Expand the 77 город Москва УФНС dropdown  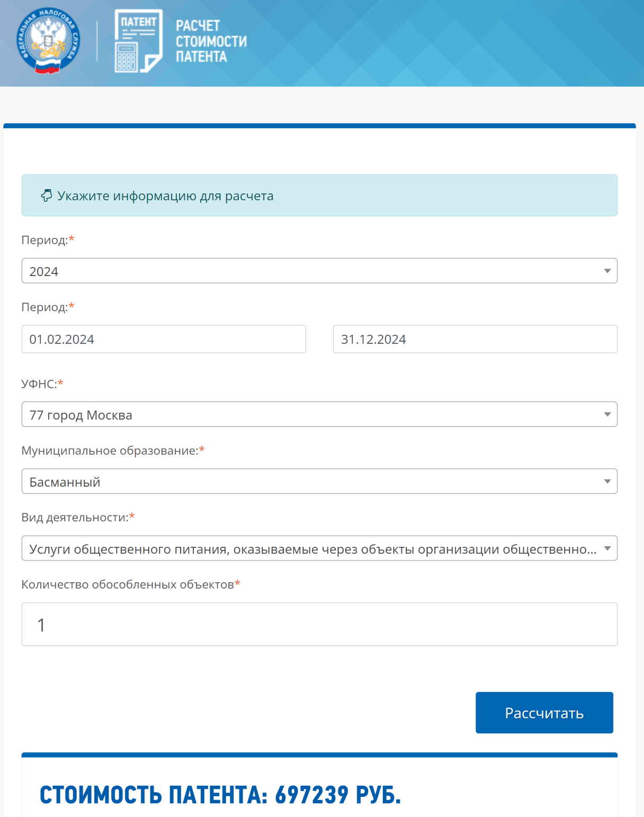pyautogui.click(x=319, y=414)
